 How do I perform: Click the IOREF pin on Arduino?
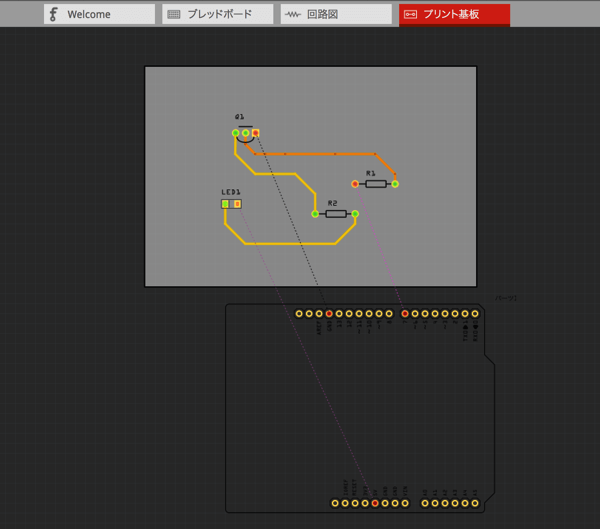tap(345, 503)
